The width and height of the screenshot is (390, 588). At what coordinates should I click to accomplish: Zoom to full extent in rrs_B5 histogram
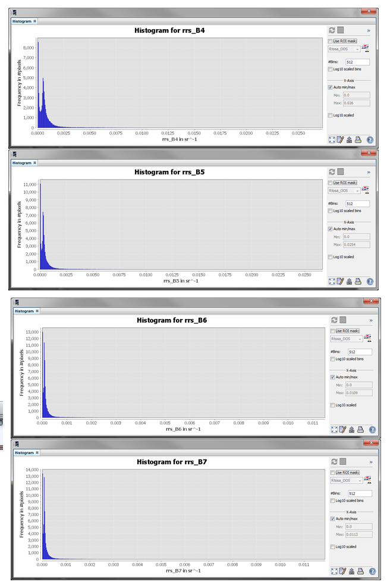point(332,282)
